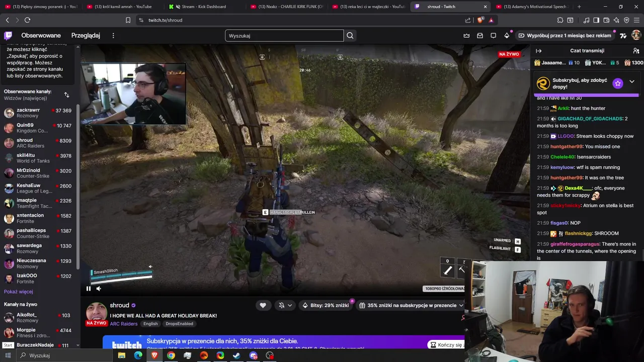Image resolution: width=644 pixels, height=362 pixels.
Task: Click Kończy się button on promo banner
Action: [446, 345]
